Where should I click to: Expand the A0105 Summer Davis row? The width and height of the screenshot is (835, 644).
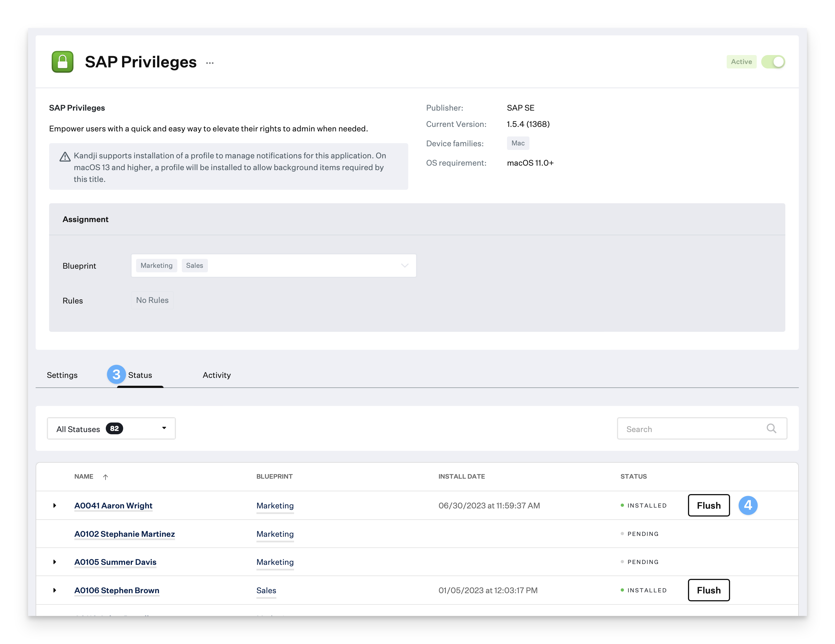[55, 562]
